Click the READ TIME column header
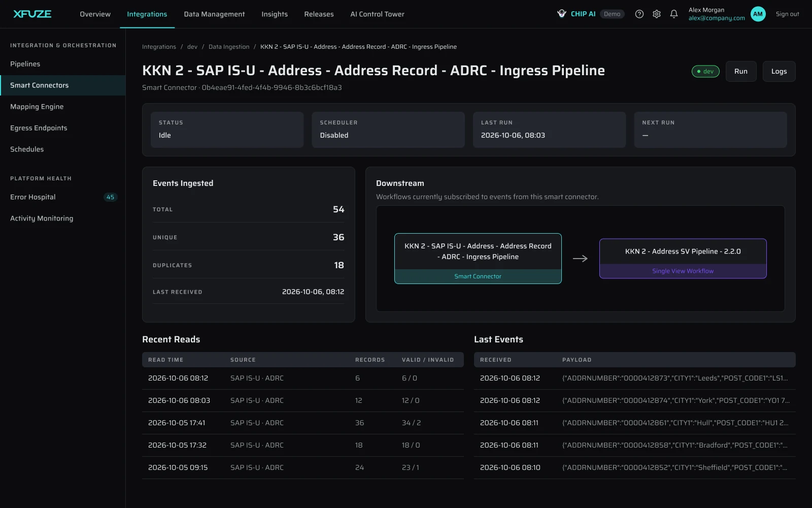 point(165,360)
